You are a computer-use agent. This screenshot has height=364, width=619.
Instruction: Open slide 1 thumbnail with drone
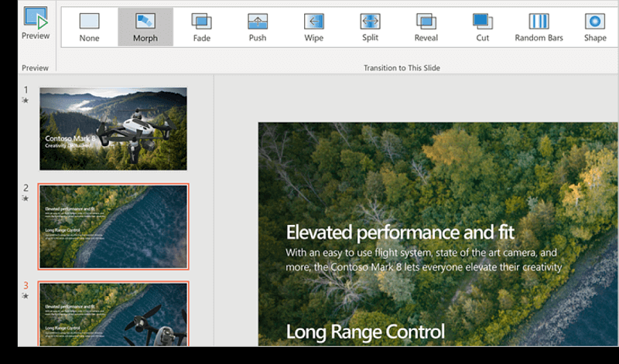coord(113,128)
